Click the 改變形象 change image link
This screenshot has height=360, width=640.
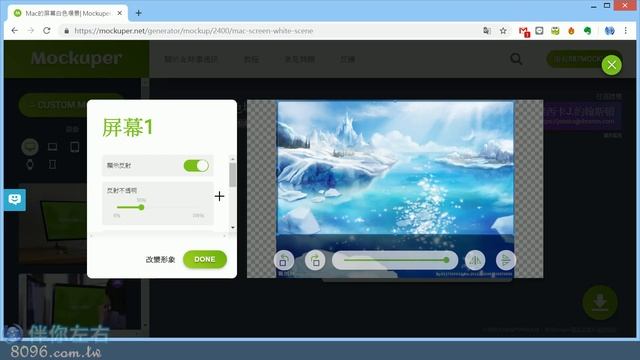(x=160, y=260)
